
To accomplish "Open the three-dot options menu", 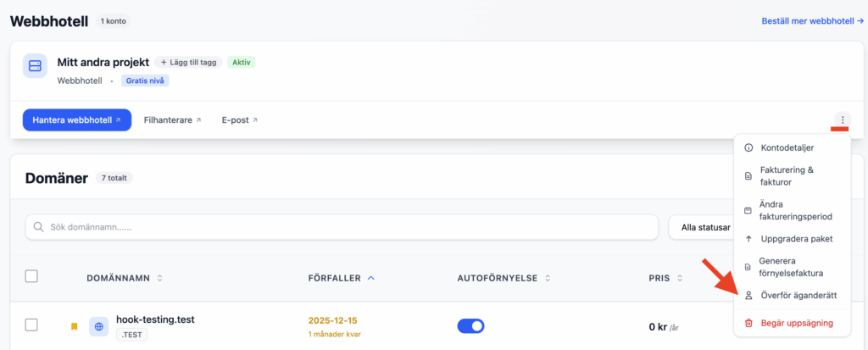I will [842, 119].
